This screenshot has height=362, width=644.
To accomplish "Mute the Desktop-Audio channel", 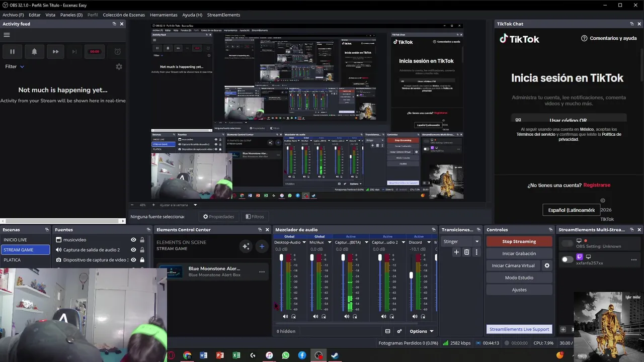I will [x=285, y=317].
